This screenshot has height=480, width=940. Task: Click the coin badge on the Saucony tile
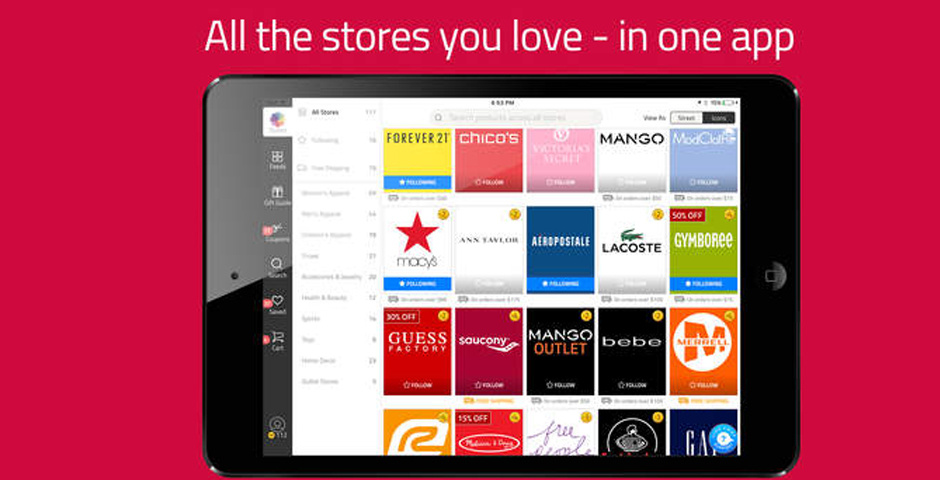coord(515,316)
